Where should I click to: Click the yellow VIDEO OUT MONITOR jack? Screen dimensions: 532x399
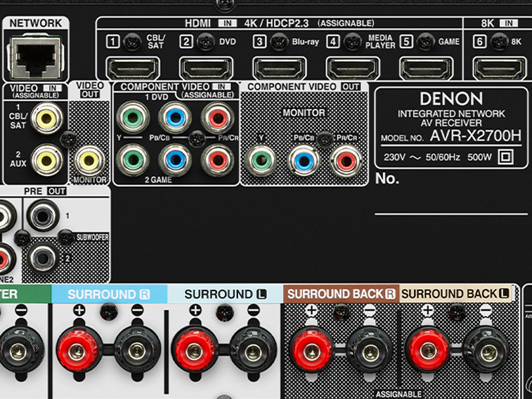click(x=89, y=161)
